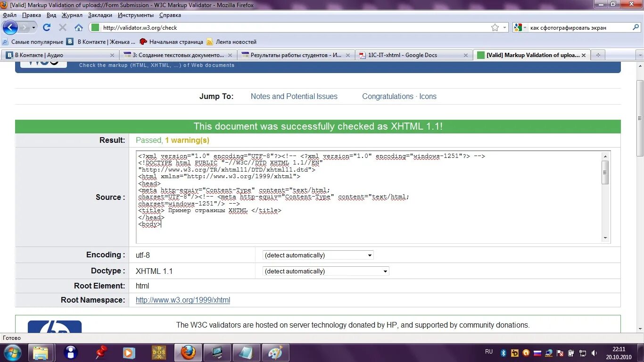
Task: Open the notepad app taskbar icon
Action: click(246, 353)
